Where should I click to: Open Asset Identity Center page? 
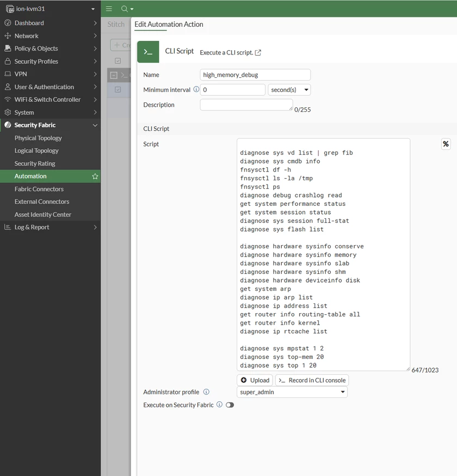(x=43, y=215)
